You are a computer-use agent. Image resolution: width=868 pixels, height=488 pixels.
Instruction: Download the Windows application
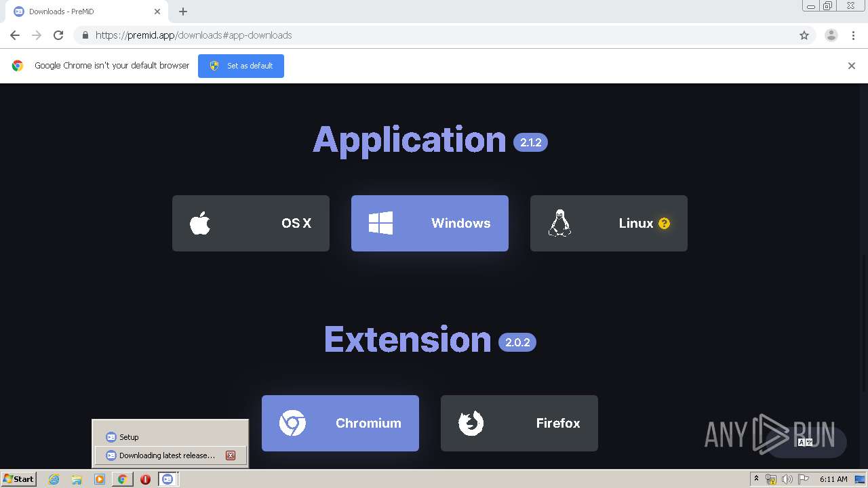(x=430, y=223)
